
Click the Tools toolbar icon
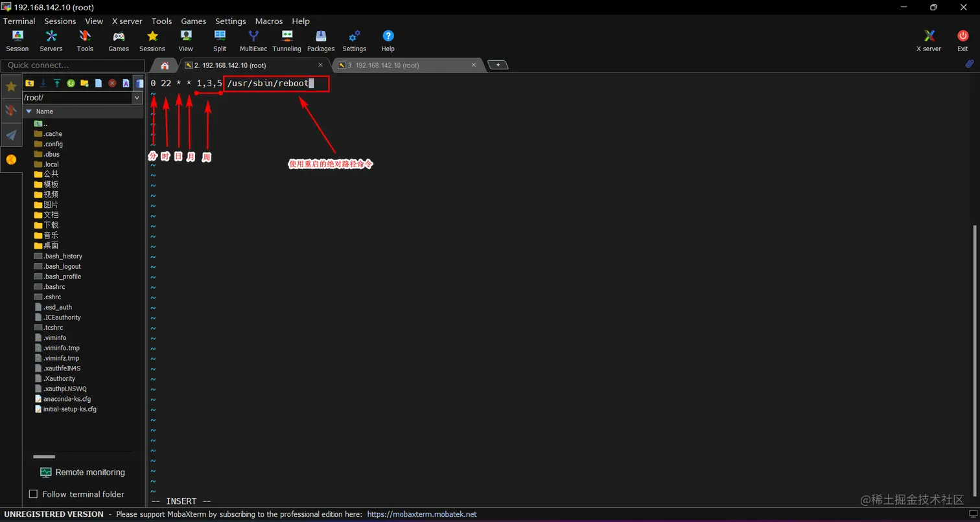[85, 40]
